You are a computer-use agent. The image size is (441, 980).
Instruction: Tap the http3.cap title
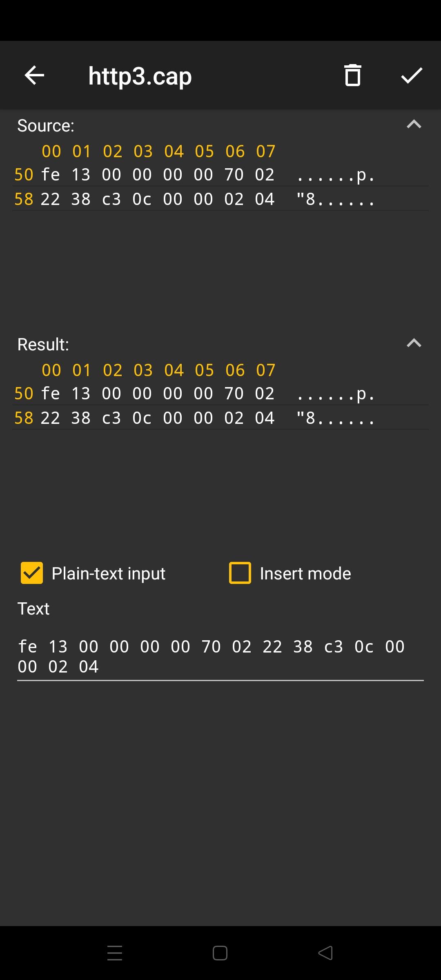140,76
